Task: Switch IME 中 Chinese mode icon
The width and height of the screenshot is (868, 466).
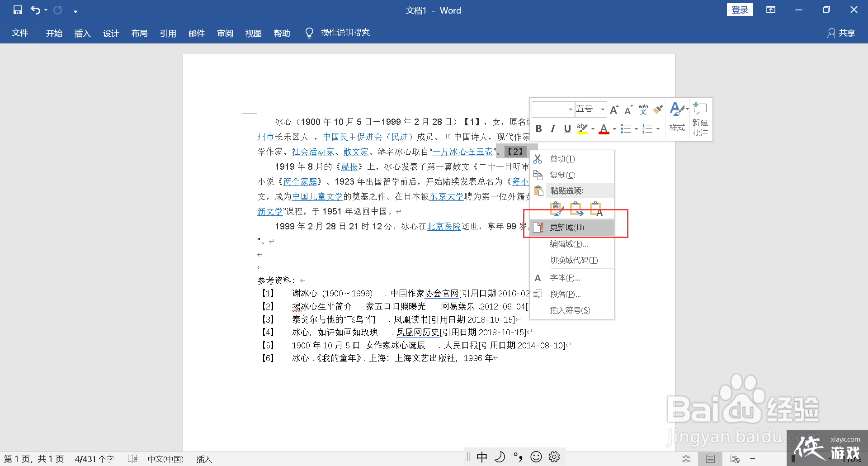Action: [482, 457]
